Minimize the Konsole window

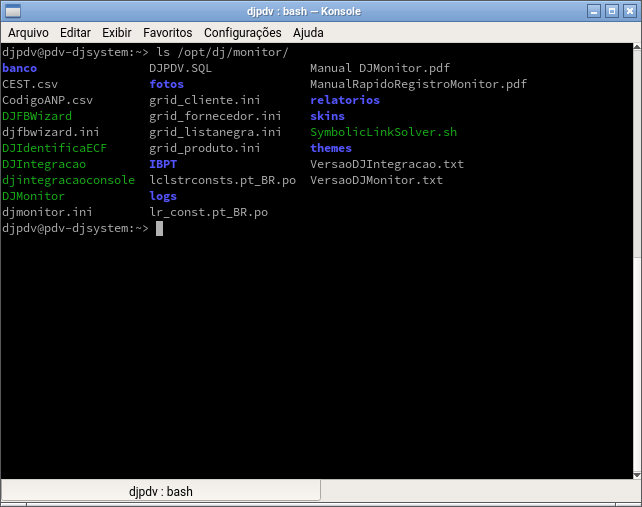click(x=594, y=11)
